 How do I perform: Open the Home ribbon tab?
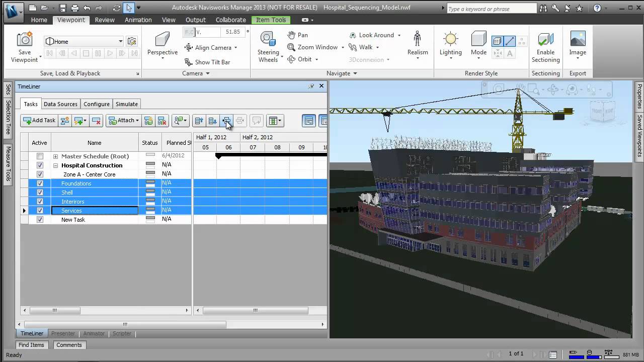point(39,20)
